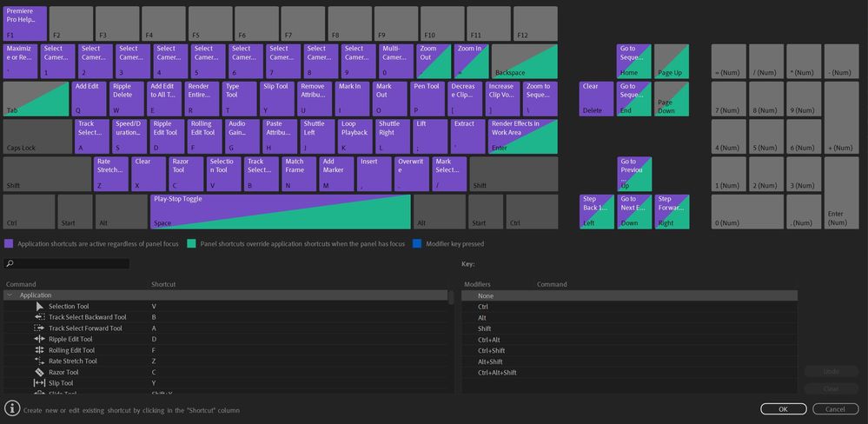868x424 pixels.
Task: Click the Play-Stop Toggle Space key
Action: point(280,211)
